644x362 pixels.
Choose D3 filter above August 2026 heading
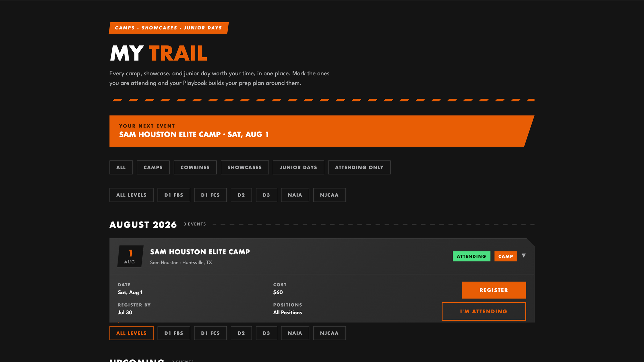[266, 195]
